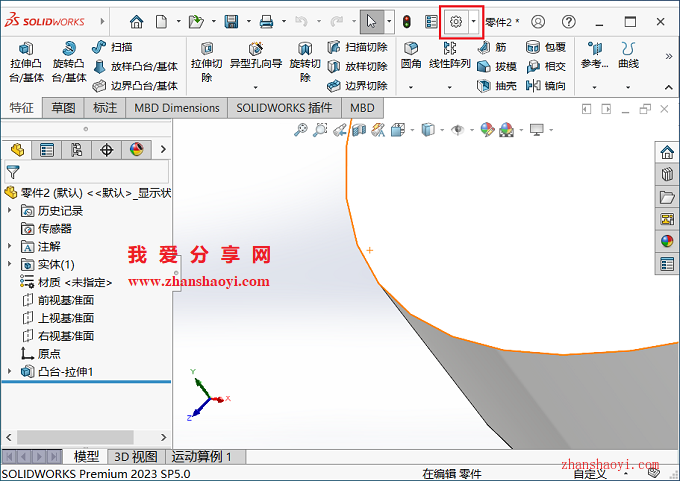Open the File Properties icon in the top toolbar

tap(431, 21)
